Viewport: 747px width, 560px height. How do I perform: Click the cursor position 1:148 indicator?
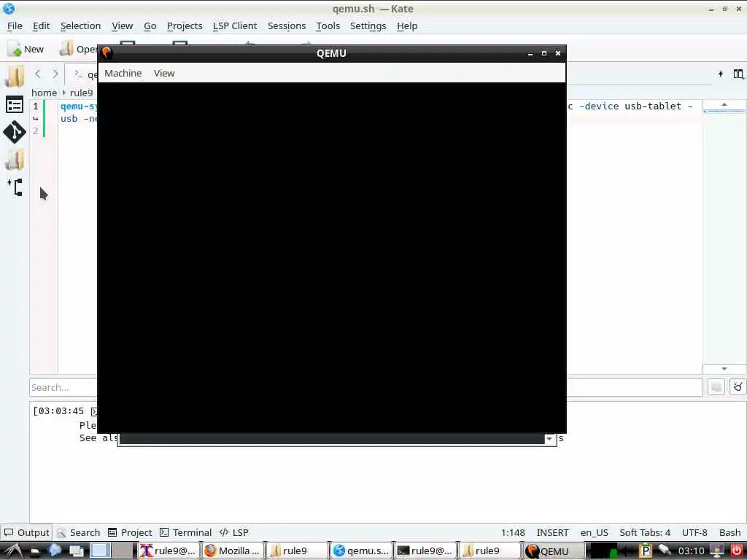pyautogui.click(x=513, y=532)
